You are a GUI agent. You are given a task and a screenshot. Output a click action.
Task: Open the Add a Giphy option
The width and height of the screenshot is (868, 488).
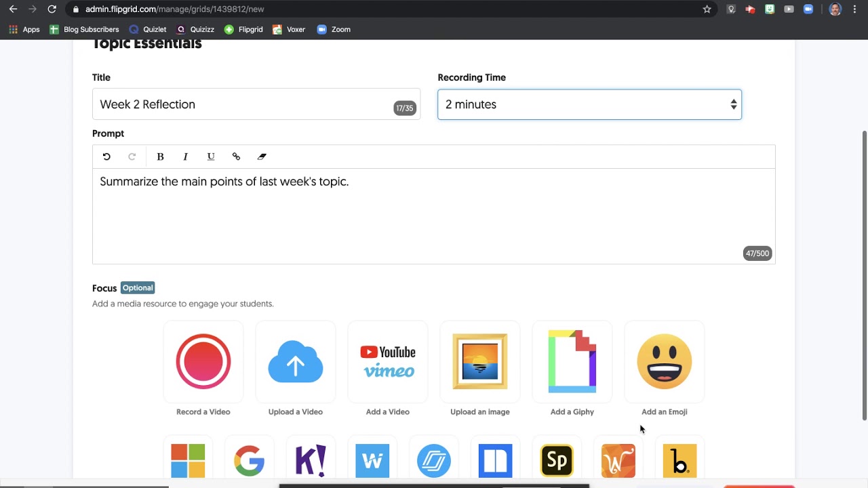pos(572,362)
